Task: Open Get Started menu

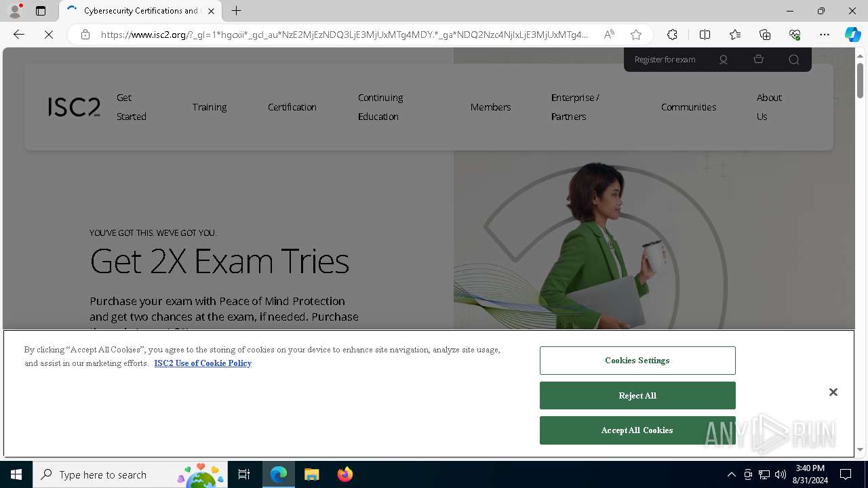Action: coord(132,107)
